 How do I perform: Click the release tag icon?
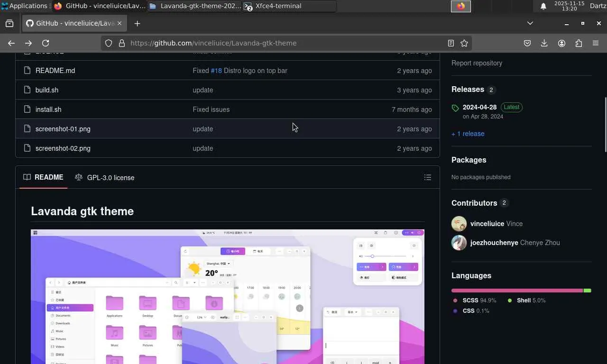[455, 108]
